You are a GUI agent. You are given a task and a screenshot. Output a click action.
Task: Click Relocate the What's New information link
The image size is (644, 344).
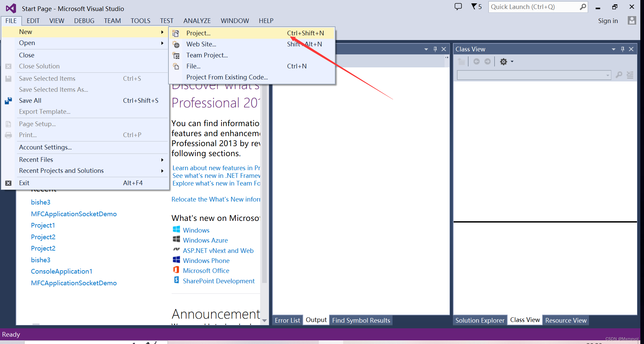click(216, 199)
